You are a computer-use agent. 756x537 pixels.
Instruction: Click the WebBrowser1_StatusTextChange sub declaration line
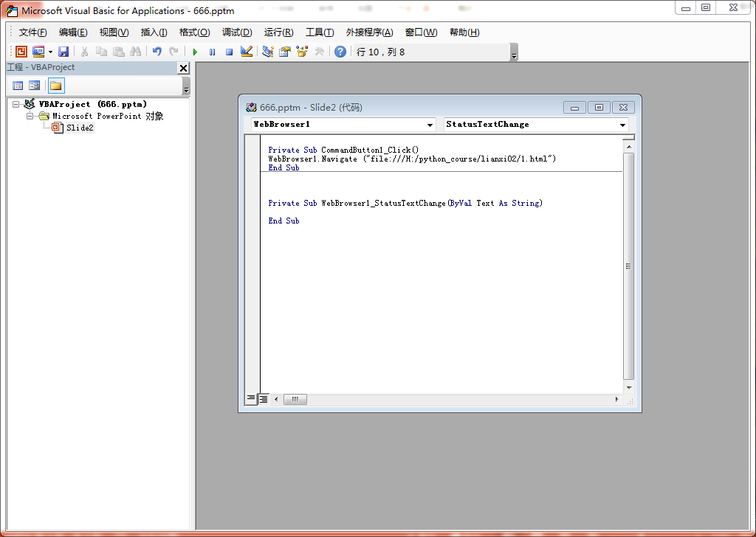[x=405, y=204]
